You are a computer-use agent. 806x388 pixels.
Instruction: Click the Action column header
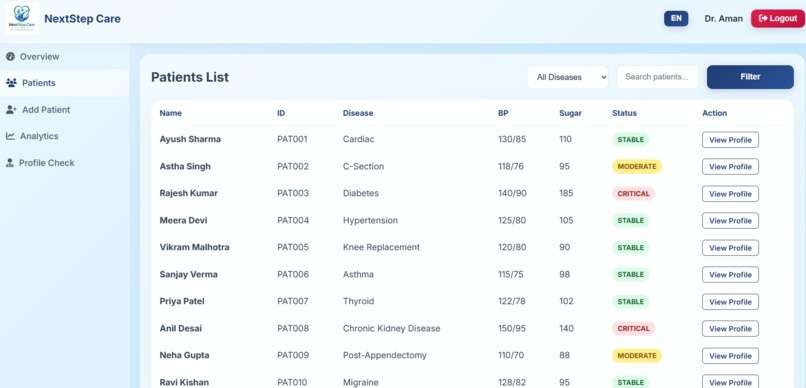point(715,113)
